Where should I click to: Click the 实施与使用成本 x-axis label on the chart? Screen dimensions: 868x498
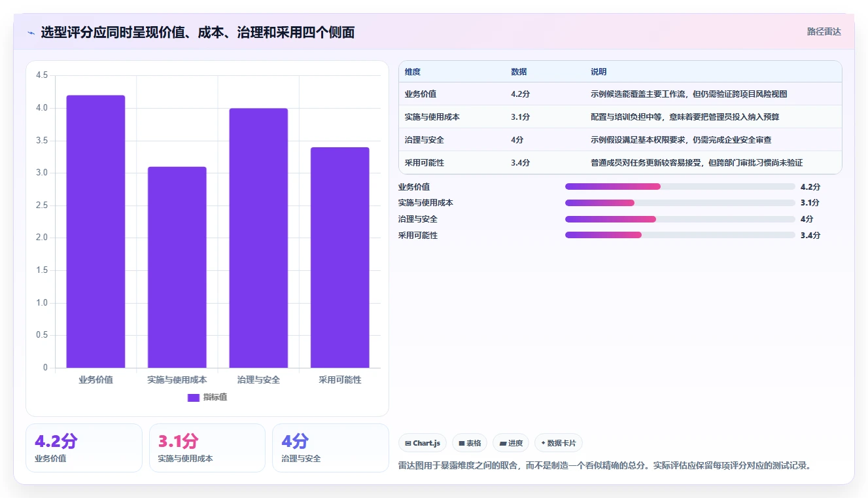177,380
